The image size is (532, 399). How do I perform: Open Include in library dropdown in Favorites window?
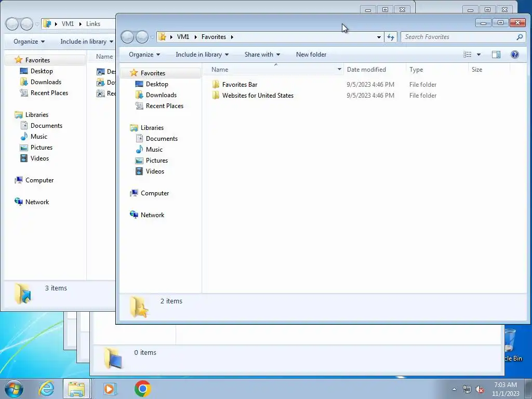pos(202,55)
